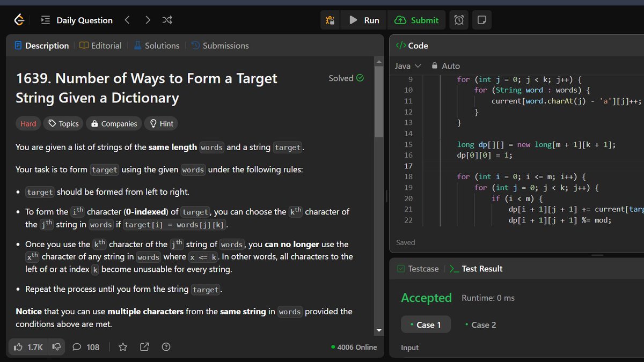Show the Topics tag
This screenshot has width=644, height=362.
(x=63, y=124)
